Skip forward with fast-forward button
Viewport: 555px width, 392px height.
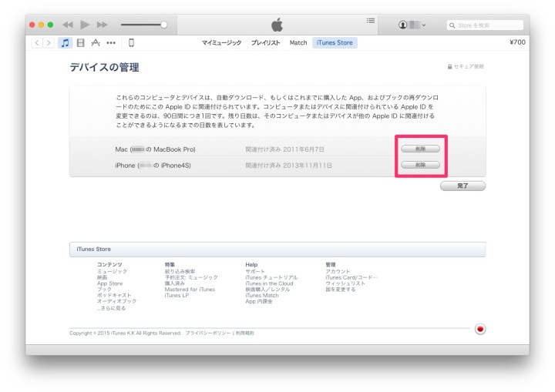(102, 25)
